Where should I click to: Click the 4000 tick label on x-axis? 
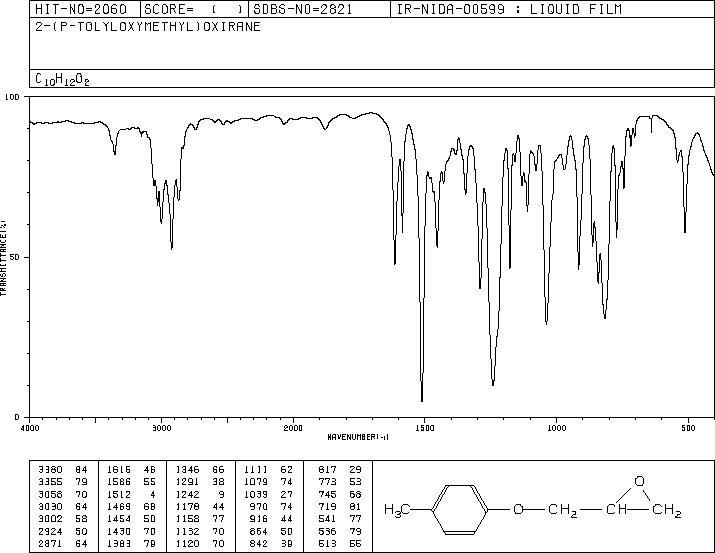(x=30, y=428)
